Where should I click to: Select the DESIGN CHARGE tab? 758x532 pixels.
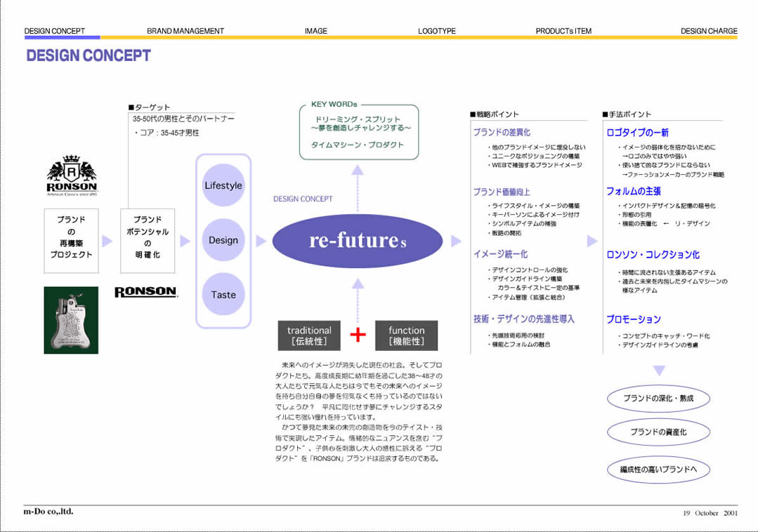709,31
